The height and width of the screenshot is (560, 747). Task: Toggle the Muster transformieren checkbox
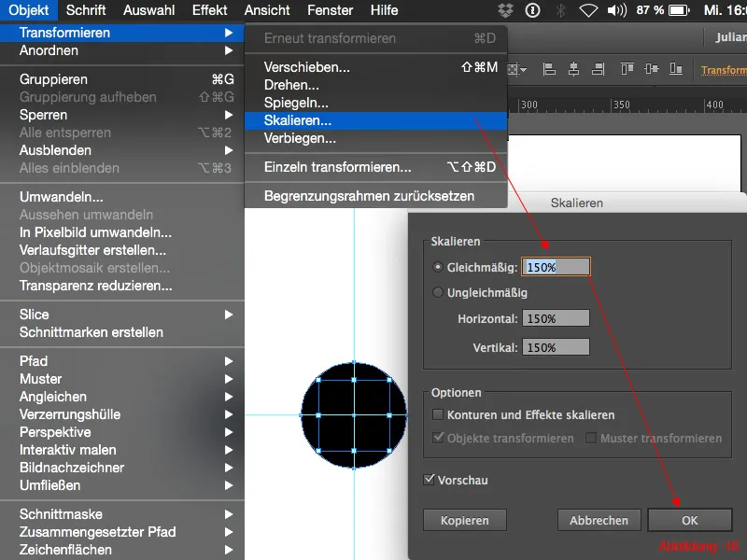pyautogui.click(x=591, y=438)
